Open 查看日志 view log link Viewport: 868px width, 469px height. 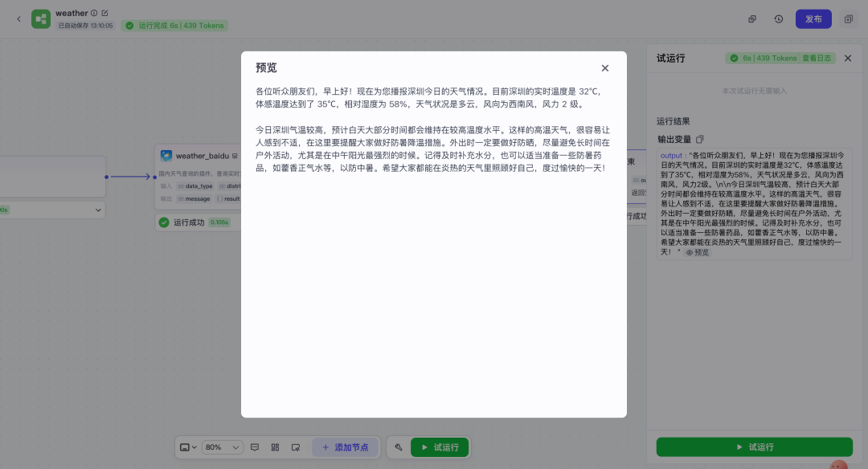(817, 58)
